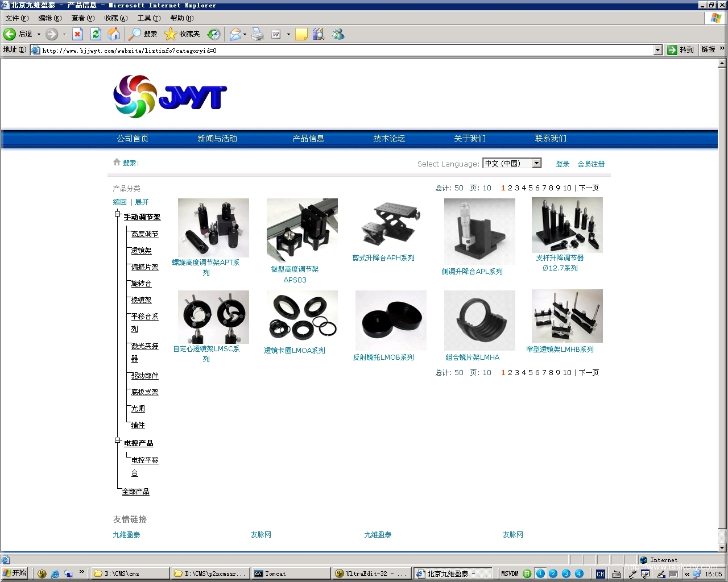This screenshot has width=728, height=582.
Task: Collapse the 电控产品 tree node
Action: (118, 440)
